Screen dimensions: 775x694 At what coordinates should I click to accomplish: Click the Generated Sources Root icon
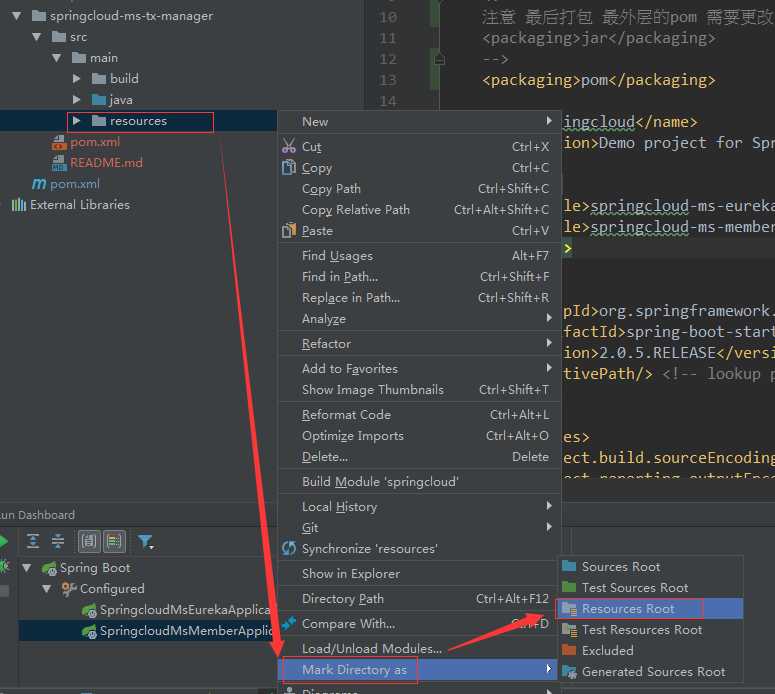[569, 672]
